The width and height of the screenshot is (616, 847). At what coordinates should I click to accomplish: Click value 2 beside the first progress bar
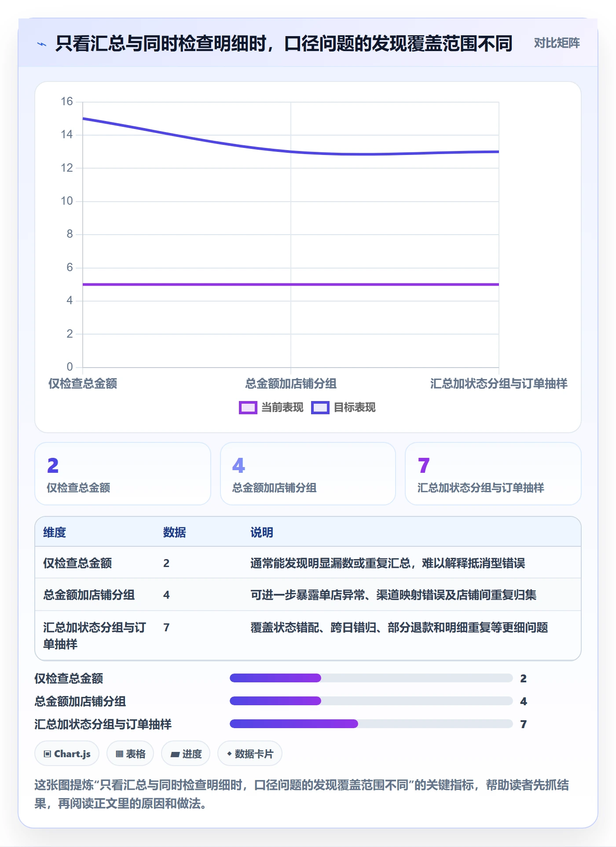[524, 678]
